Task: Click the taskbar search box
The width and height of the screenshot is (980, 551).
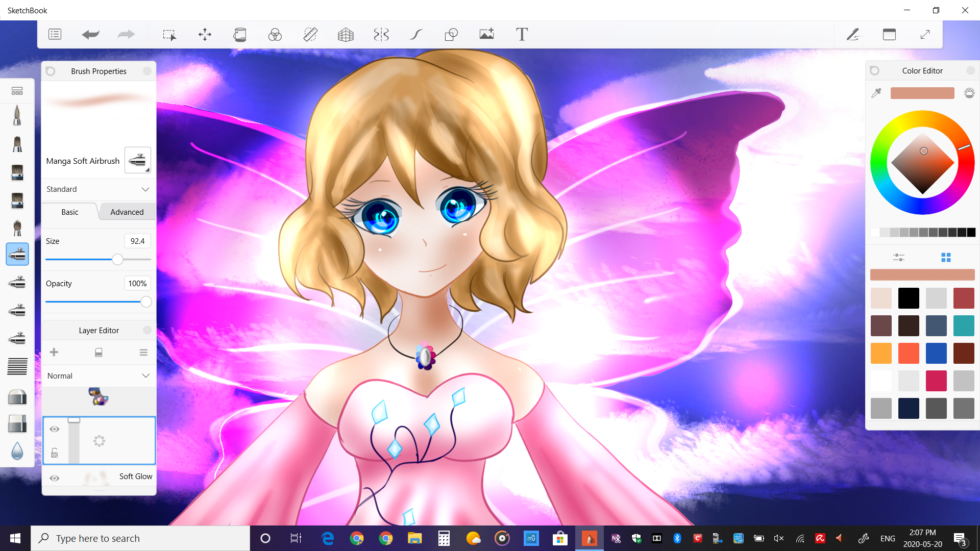Action: pyautogui.click(x=140, y=538)
